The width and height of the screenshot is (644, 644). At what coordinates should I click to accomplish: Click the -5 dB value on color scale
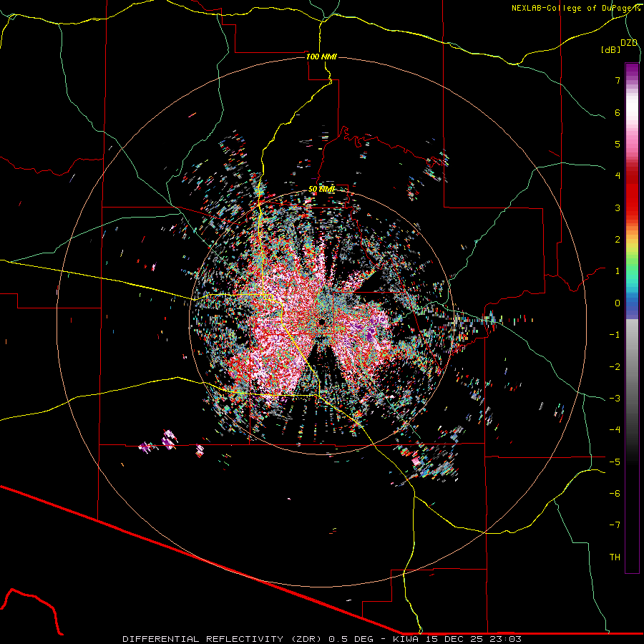[615, 462]
